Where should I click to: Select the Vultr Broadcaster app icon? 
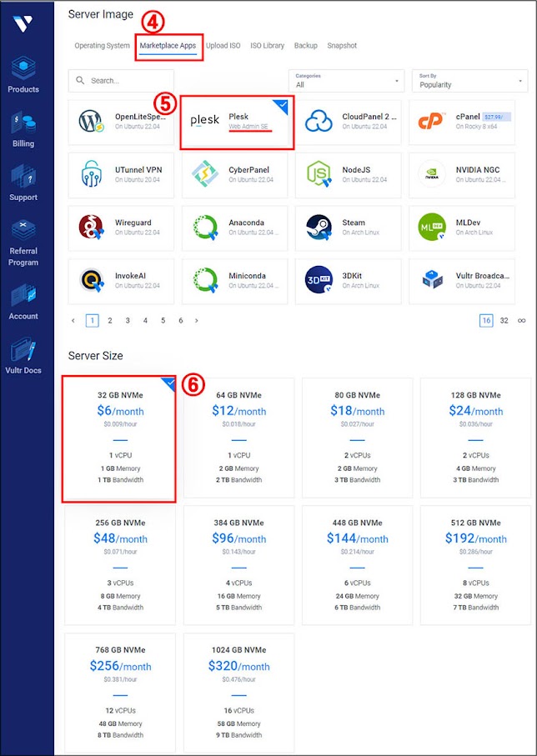pos(432,280)
